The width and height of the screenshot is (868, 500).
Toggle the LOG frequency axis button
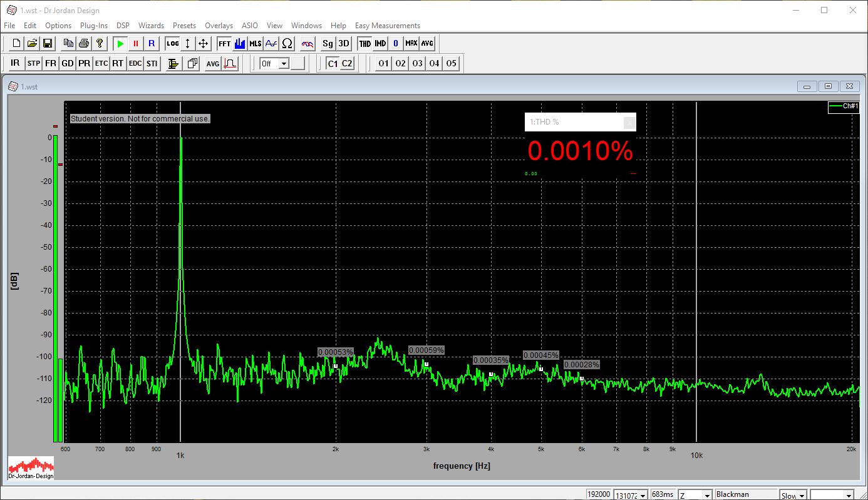click(x=172, y=44)
